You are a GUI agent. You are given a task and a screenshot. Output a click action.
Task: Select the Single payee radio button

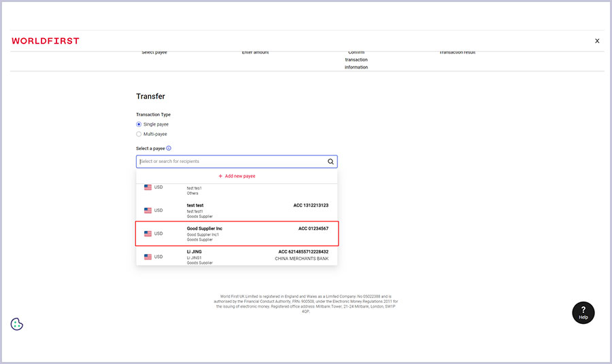139,124
